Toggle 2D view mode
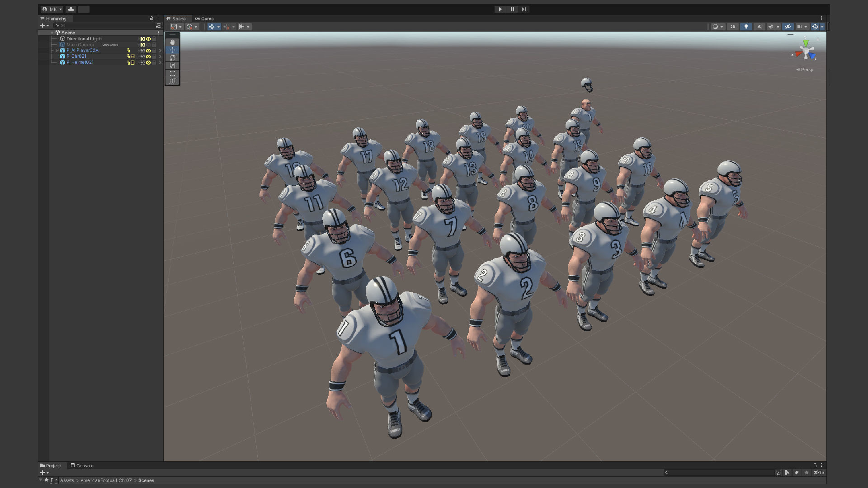Viewport: 868px width, 488px height. pos(733,27)
